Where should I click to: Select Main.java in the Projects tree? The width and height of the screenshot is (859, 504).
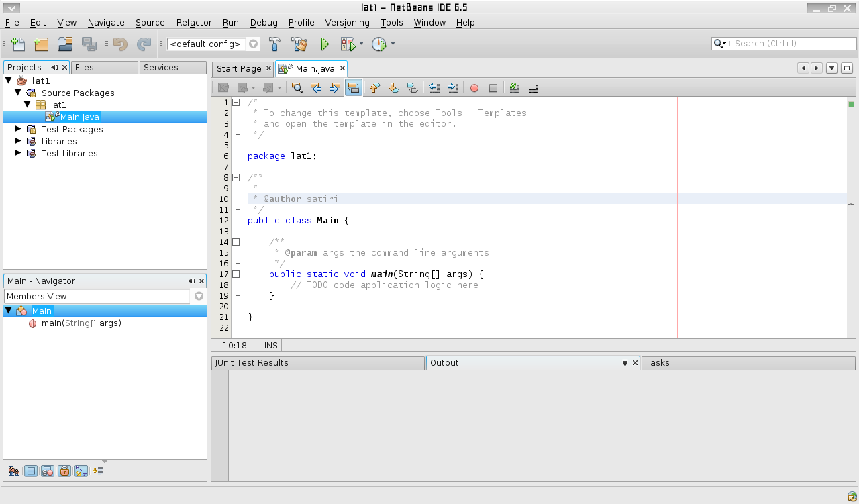pyautogui.click(x=79, y=117)
